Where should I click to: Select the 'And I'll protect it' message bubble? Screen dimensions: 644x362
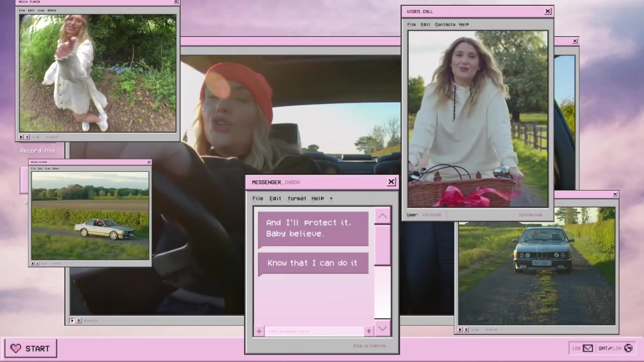point(313,229)
